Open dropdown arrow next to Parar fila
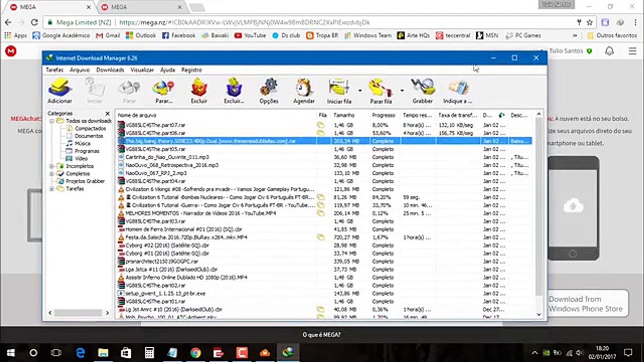The width and height of the screenshot is (644, 362). click(402, 90)
